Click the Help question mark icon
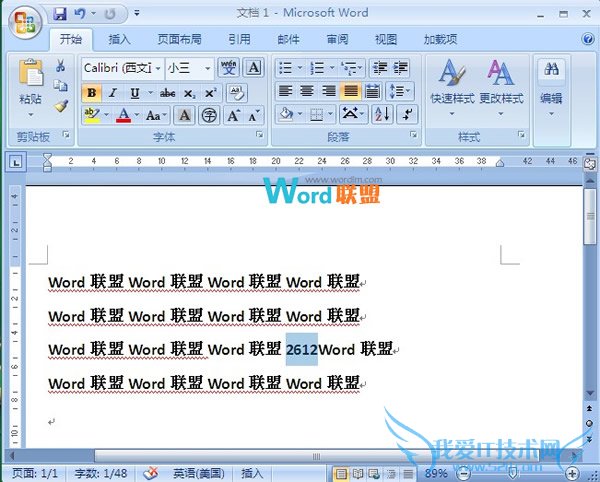This screenshot has width=600, height=482. tap(588, 39)
